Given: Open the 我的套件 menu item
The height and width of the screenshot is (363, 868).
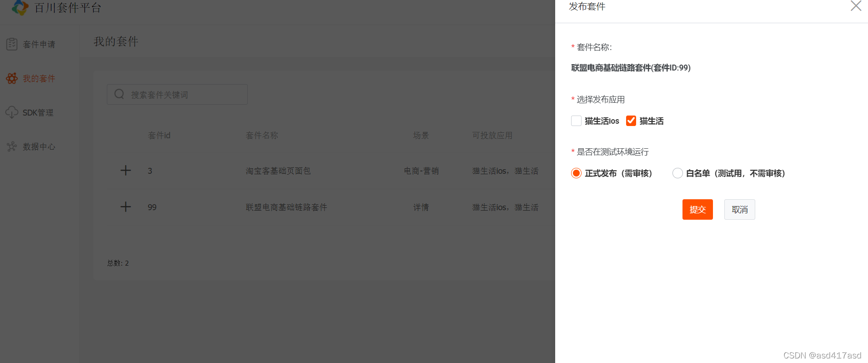Looking at the screenshot, I should (x=39, y=78).
